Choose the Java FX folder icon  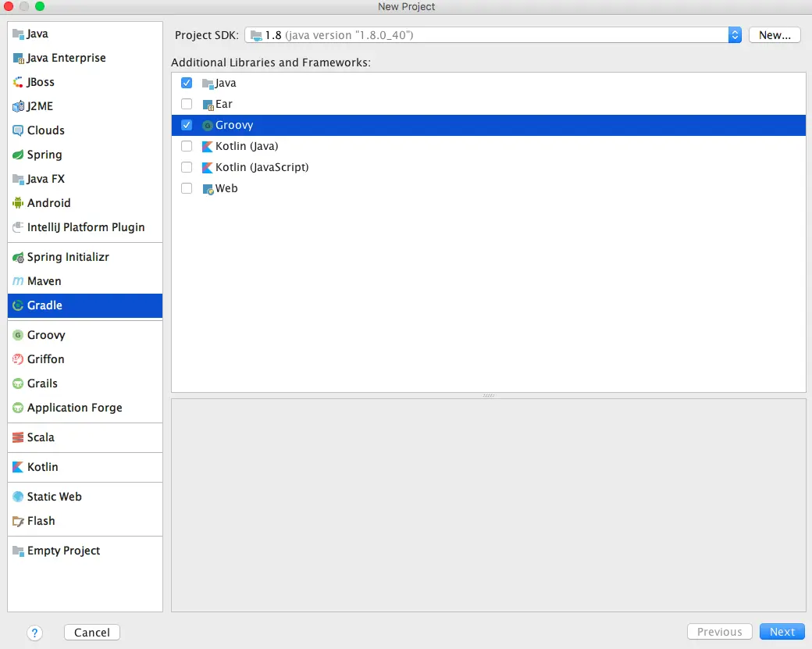tap(18, 179)
